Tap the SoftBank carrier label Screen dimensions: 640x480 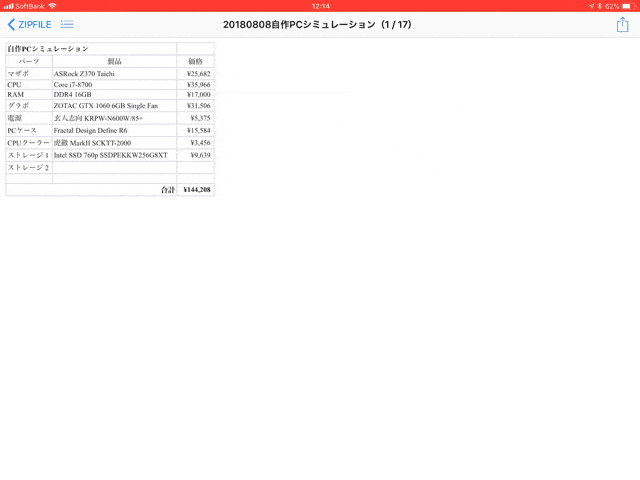[30, 6]
